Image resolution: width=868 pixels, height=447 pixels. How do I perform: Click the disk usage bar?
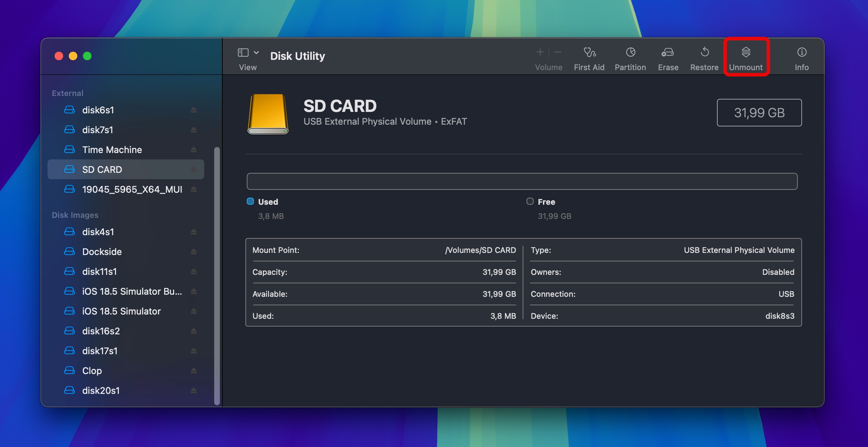click(x=522, y=181)
